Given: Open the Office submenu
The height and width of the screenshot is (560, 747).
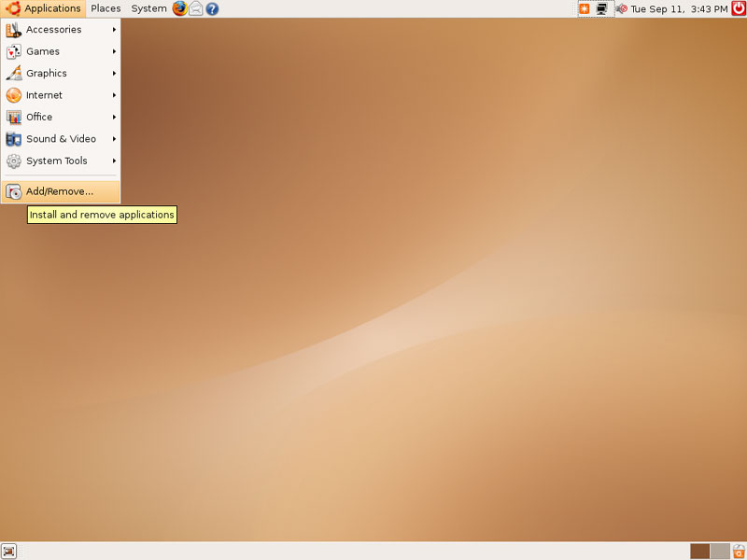Looking at the screenshot, I should click(61, 118).
